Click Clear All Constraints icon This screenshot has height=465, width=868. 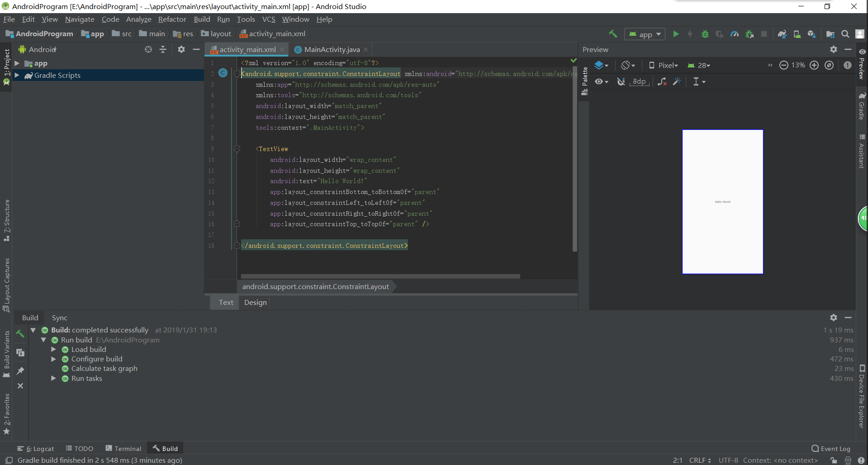click(662, 81)
